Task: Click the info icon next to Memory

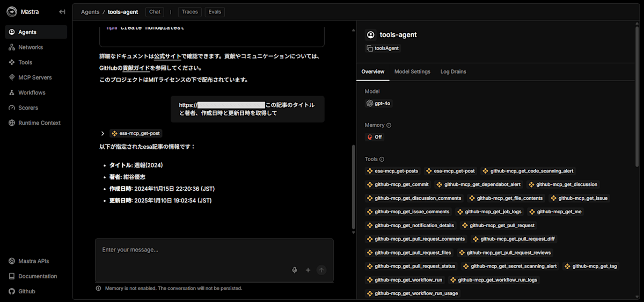Action: 389,125
